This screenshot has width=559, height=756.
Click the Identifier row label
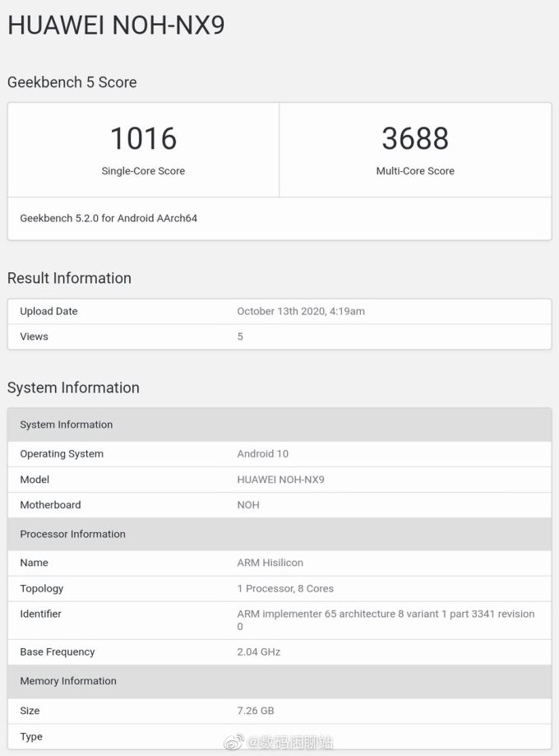coord(40,614)
